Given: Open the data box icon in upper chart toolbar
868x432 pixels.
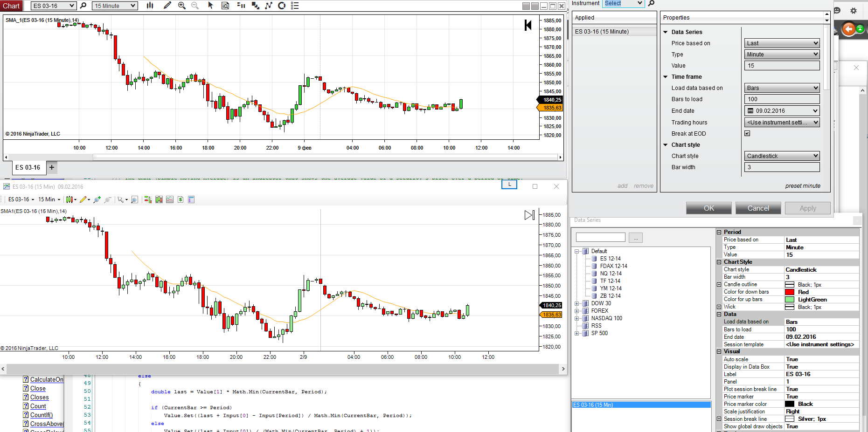Looking at the screenshot, I should [225, 6].
